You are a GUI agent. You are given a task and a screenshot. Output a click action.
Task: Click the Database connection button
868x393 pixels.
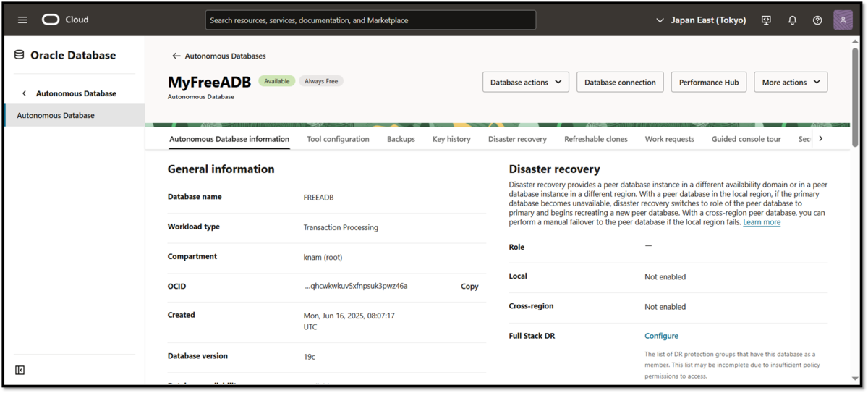tap(620, 82)
